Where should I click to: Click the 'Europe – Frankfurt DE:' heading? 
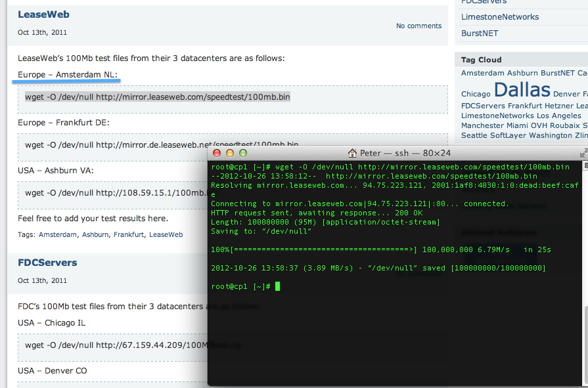coord(63,123)
